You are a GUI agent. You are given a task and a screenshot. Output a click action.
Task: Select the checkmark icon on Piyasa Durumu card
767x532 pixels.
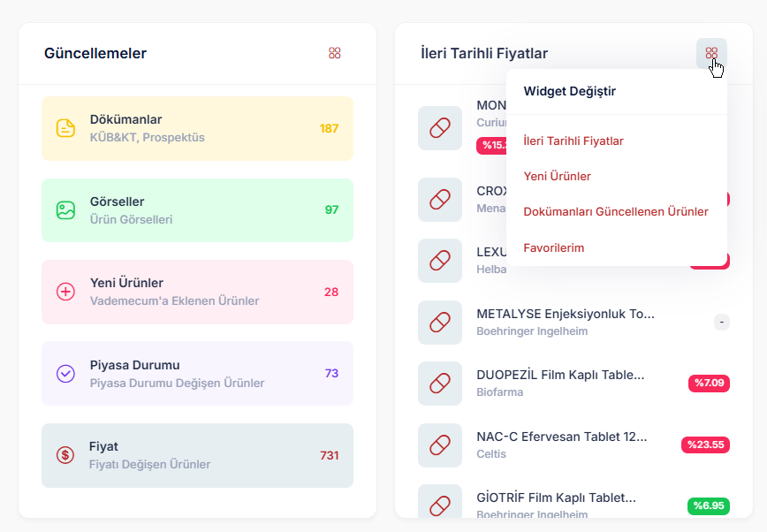click(65, 373)
